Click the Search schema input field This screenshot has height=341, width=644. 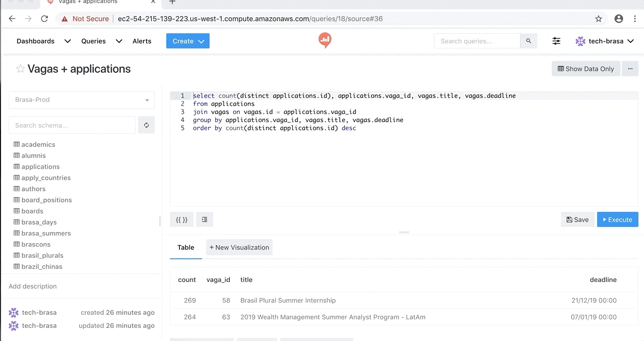coord(72,125)
